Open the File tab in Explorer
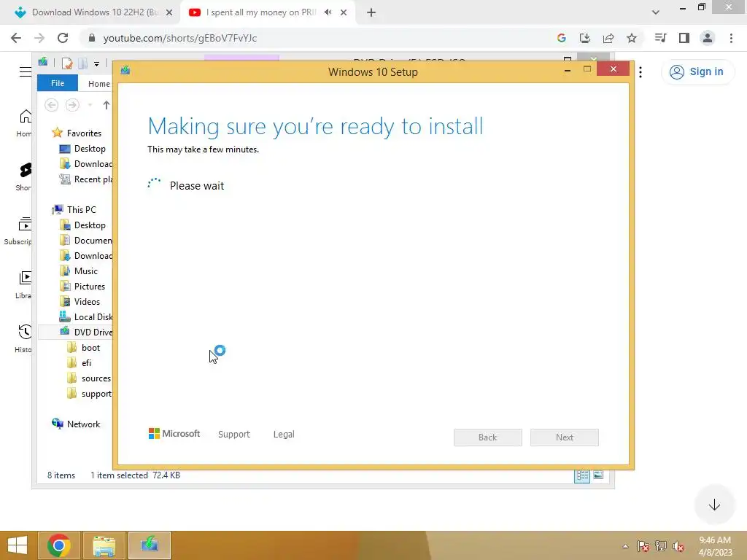This screenshot has height=560, width=747. [58, 83]
